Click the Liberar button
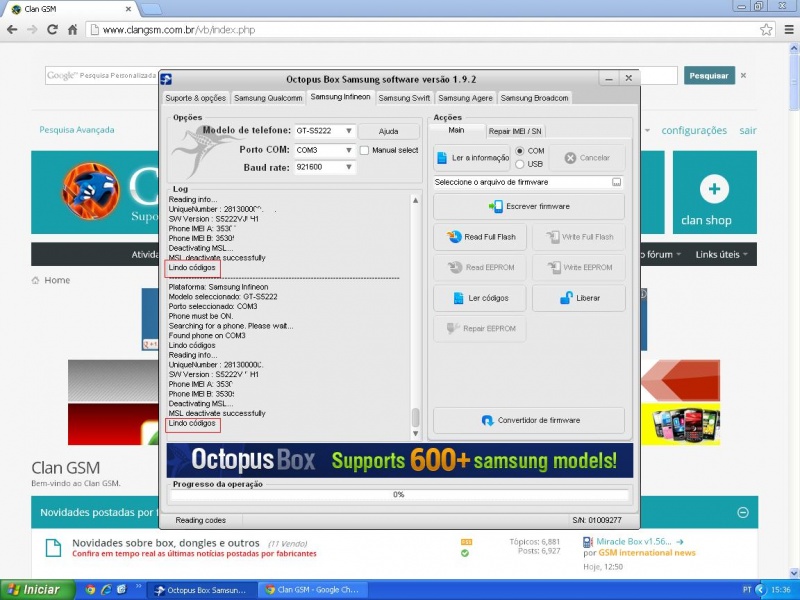The height and width of the screenshot is (600, 800). pos(579,298)
